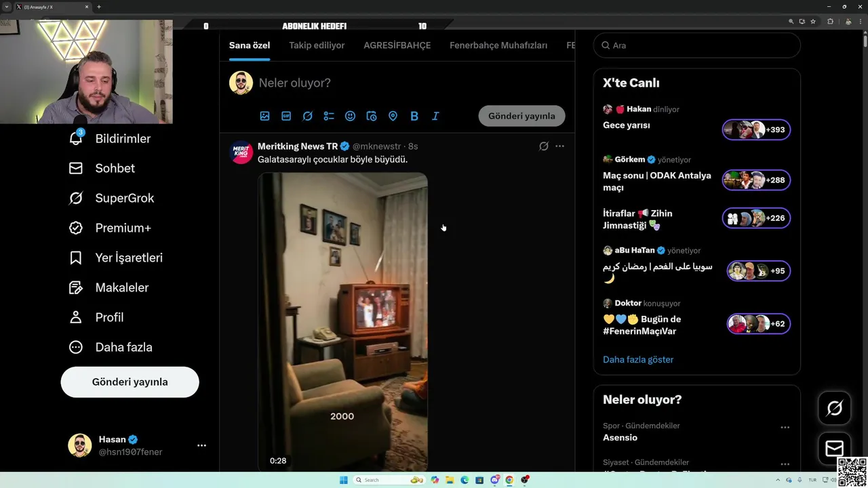Join İtiraflar Zihin Jimnastiği space
The width and height of the screenshot is (868, 488).
coord(637,219)
